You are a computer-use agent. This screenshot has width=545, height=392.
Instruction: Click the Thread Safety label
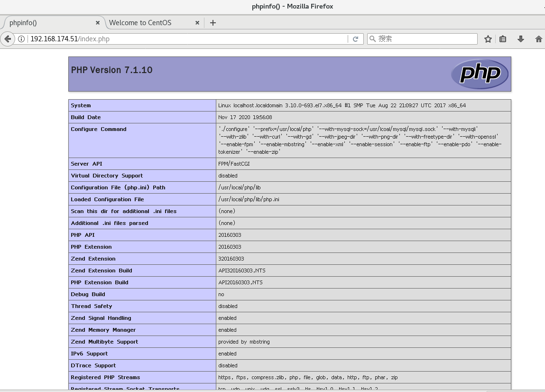pos(92,306)
